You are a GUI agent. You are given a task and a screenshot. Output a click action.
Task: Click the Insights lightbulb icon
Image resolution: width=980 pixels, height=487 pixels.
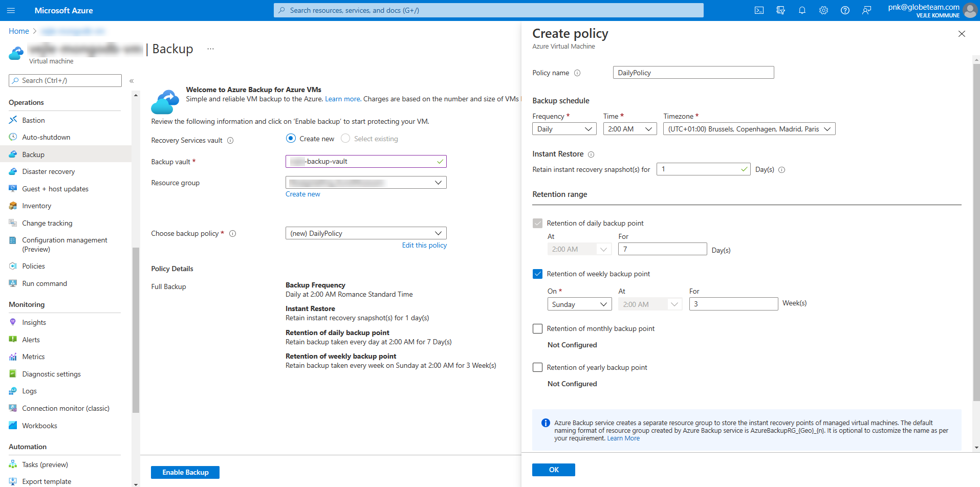click(x=13, y=322)
